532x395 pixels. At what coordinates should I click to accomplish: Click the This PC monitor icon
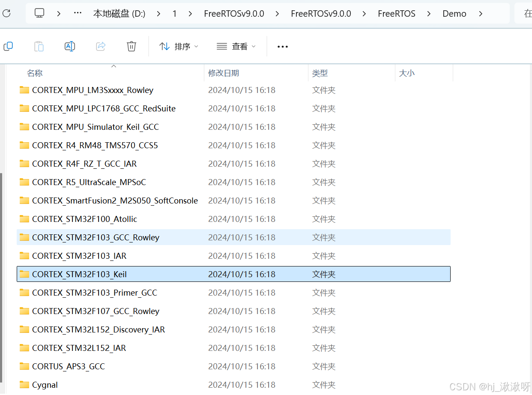pyautogui.click(x=39, y=13)
